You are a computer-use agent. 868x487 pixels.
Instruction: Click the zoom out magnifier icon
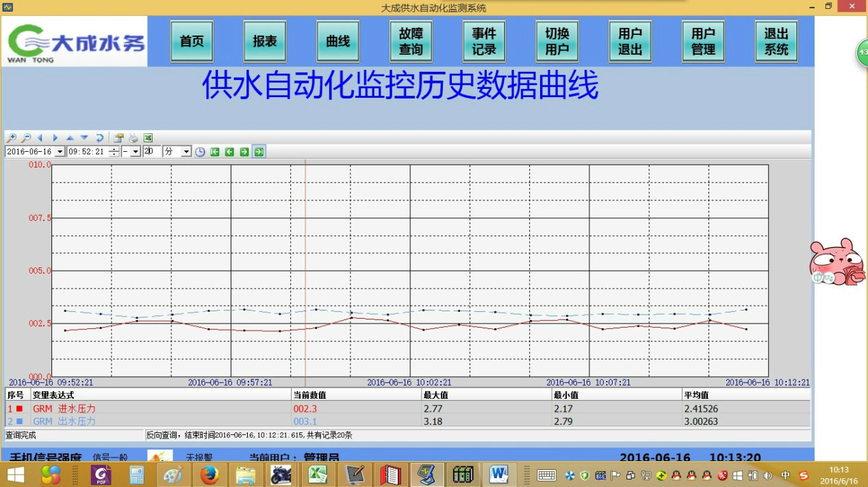(x=26, y=138)
